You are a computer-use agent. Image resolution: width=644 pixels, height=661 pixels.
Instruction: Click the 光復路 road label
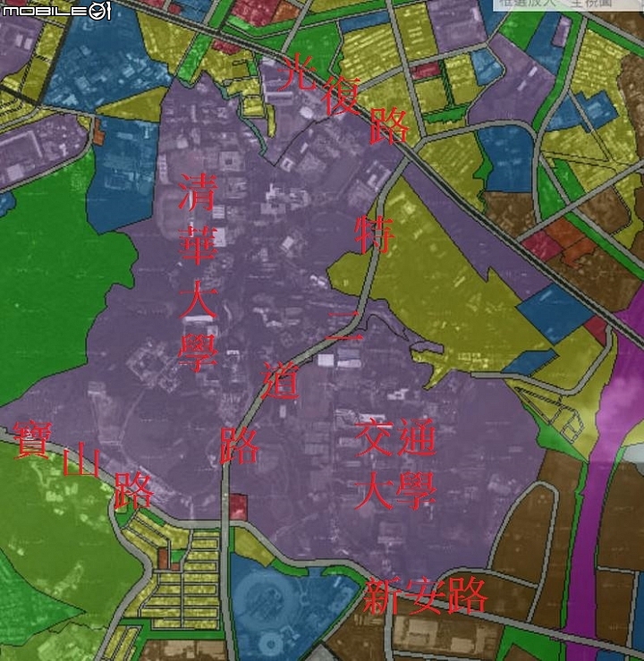(344, 98)
